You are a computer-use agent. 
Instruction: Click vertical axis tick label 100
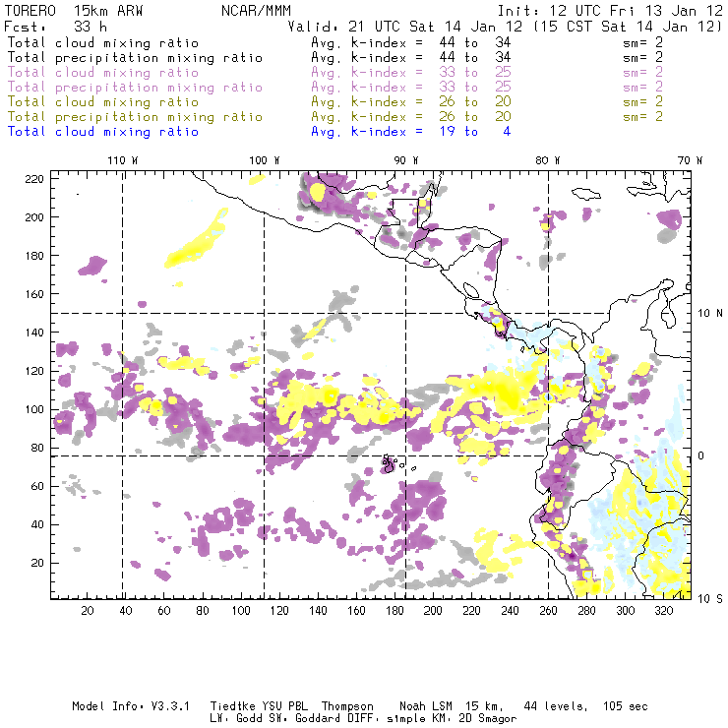click(x=34, y=409)
